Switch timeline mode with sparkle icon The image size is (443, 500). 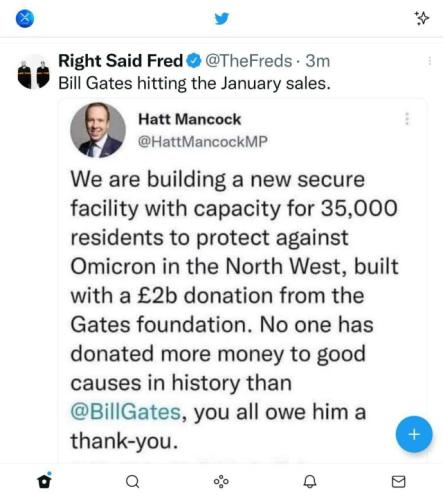(x=422, y=18)
